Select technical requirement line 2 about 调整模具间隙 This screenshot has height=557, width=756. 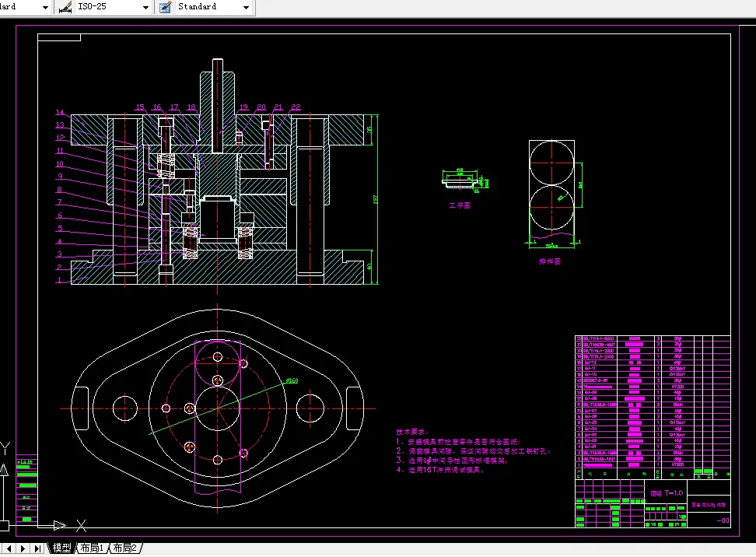473,451
